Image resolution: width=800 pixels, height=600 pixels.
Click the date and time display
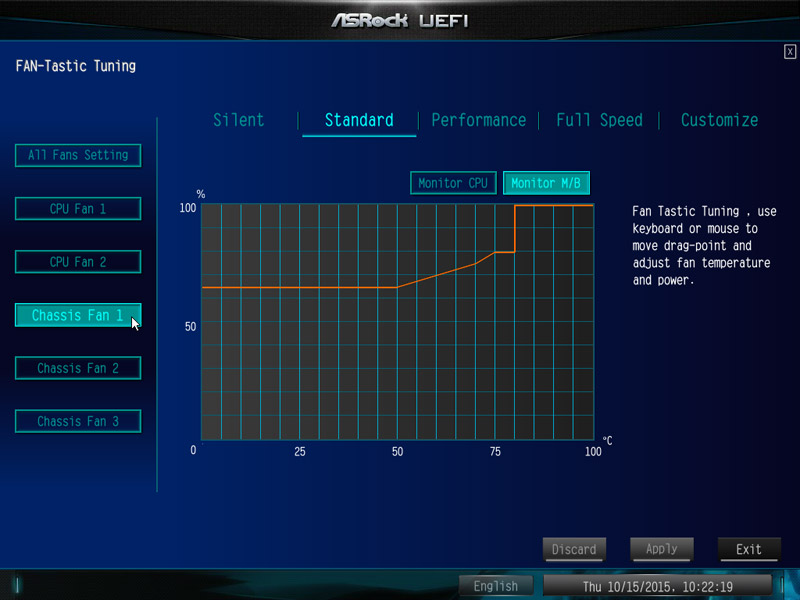click(658, 586)
